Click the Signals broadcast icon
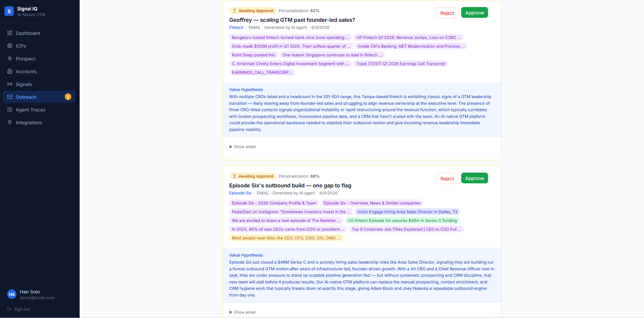The image size is (644, 318). pyautogui.click(x=10, y=84)
